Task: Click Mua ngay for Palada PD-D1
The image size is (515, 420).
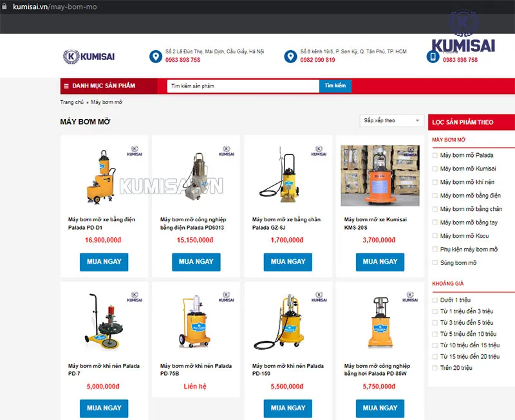Action: pos(104,262)
